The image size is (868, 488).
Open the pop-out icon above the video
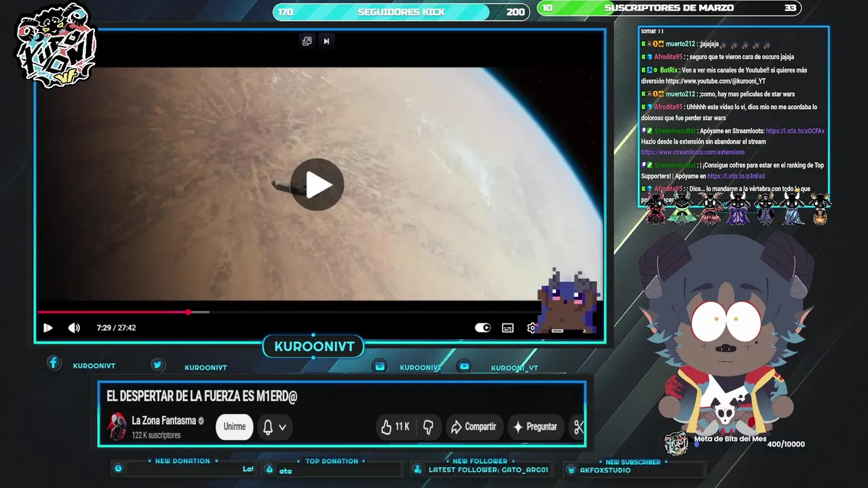[x=307, y=41]
